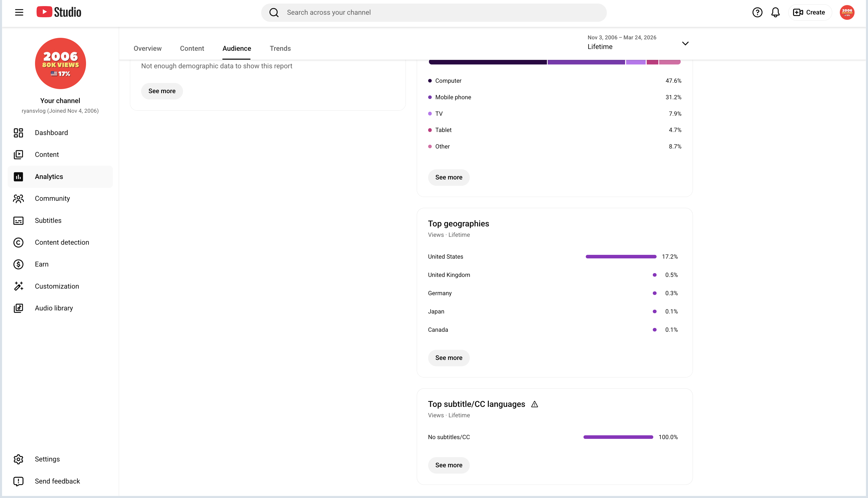This screenshot has width=868, height=498.
Task: Click the Earn dollar icon
Action: coord(19,264)
